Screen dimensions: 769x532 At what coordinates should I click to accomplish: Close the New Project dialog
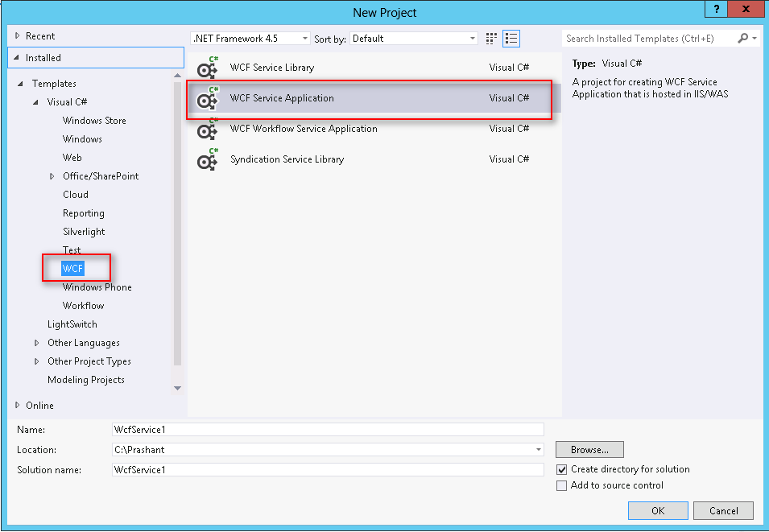point(746,9)
